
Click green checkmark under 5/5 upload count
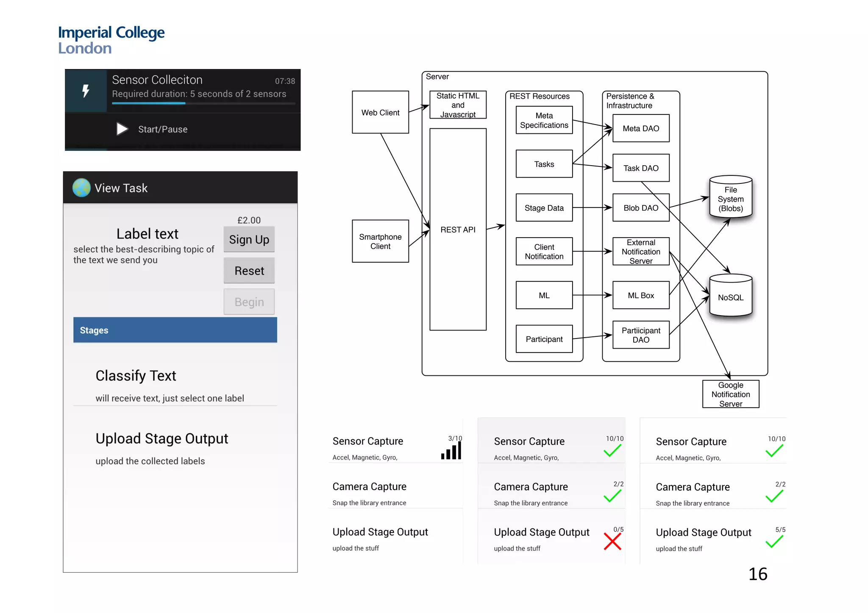coord(774,541)
